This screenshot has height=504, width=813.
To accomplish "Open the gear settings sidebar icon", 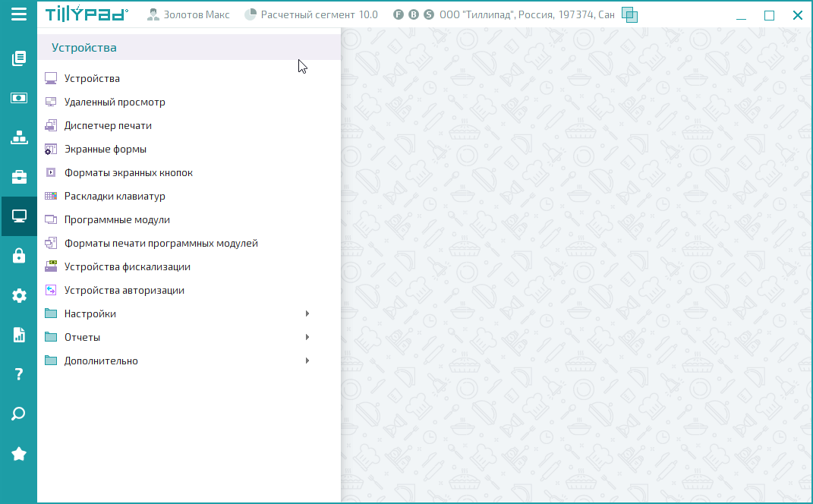I will click(x=19, y=295).
